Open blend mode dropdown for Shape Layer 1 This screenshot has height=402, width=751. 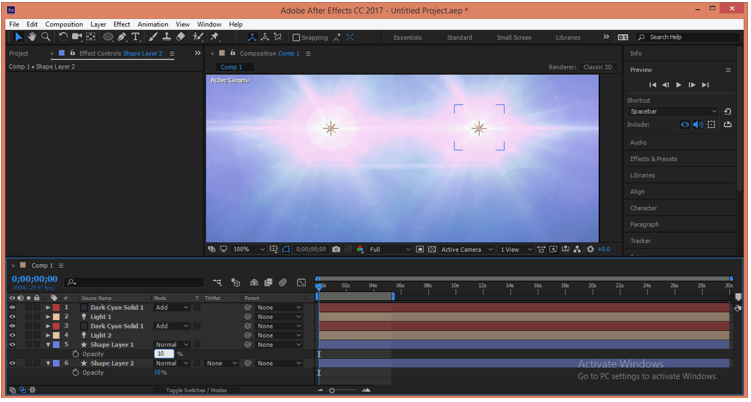coord(170,345)
